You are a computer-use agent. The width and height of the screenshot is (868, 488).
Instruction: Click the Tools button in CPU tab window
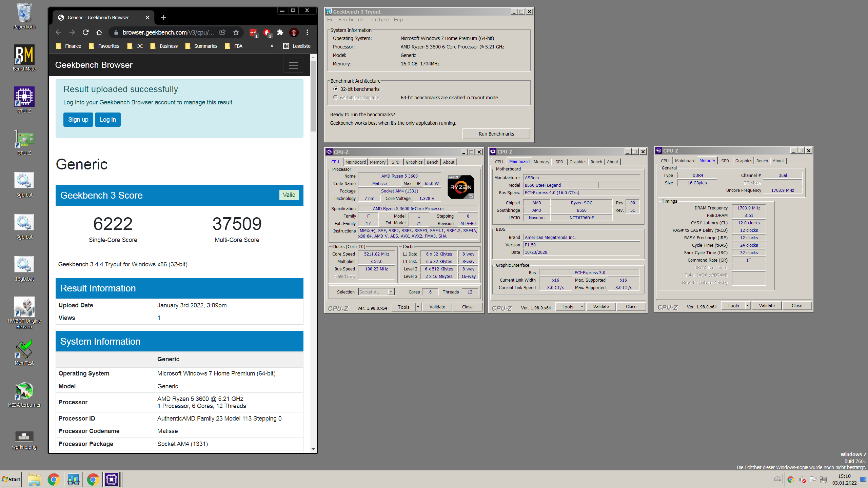(x=403, y=307)
